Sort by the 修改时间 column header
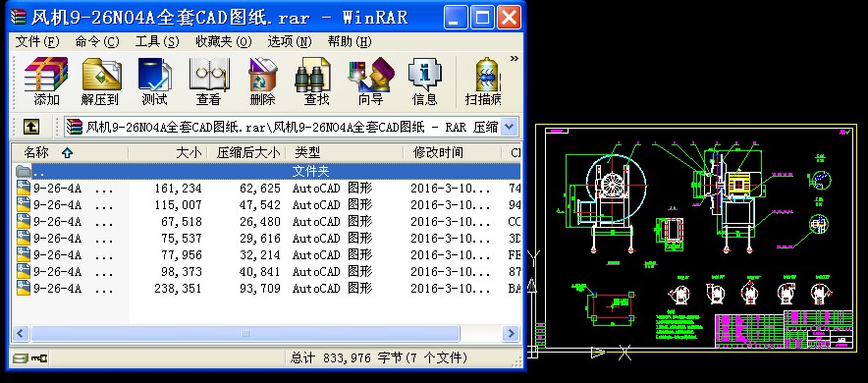This screenshot has height=383, width=868. (x=453, y=153)
